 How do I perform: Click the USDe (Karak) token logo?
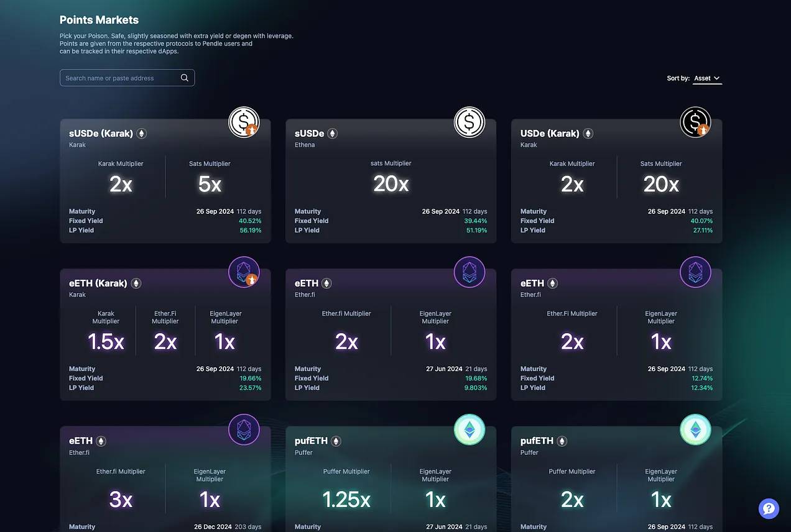point(695,122)
